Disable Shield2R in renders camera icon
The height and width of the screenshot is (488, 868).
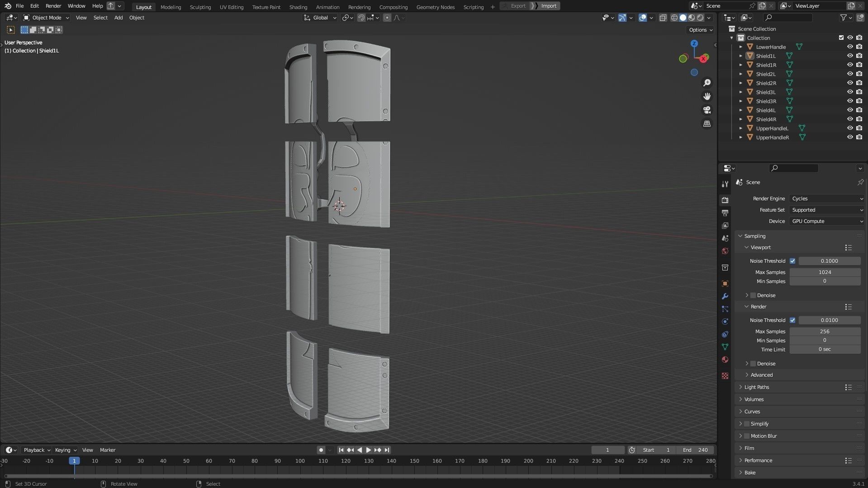[859, 83]
